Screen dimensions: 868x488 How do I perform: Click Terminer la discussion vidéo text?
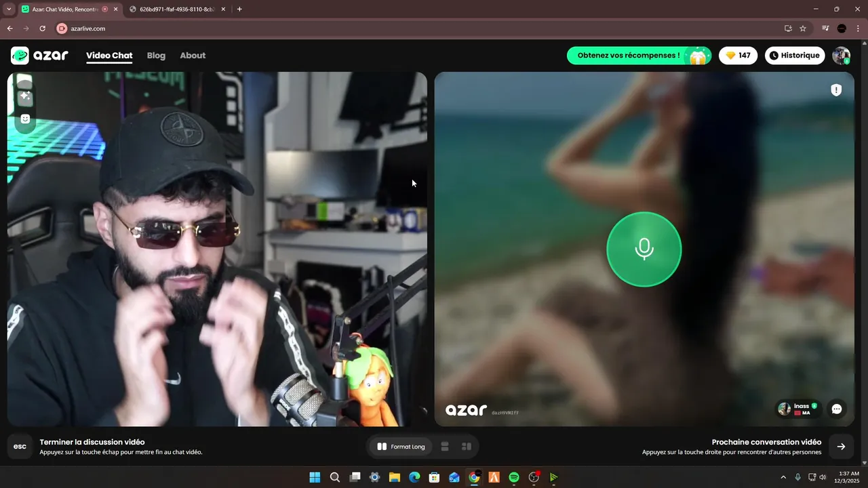tap(92, 442)
